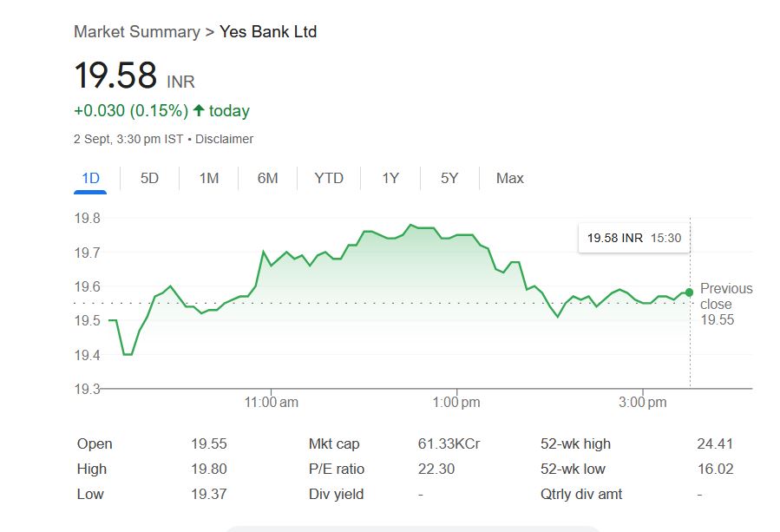
Task: Switch chart to 6M range
Action: pos(267,178)
